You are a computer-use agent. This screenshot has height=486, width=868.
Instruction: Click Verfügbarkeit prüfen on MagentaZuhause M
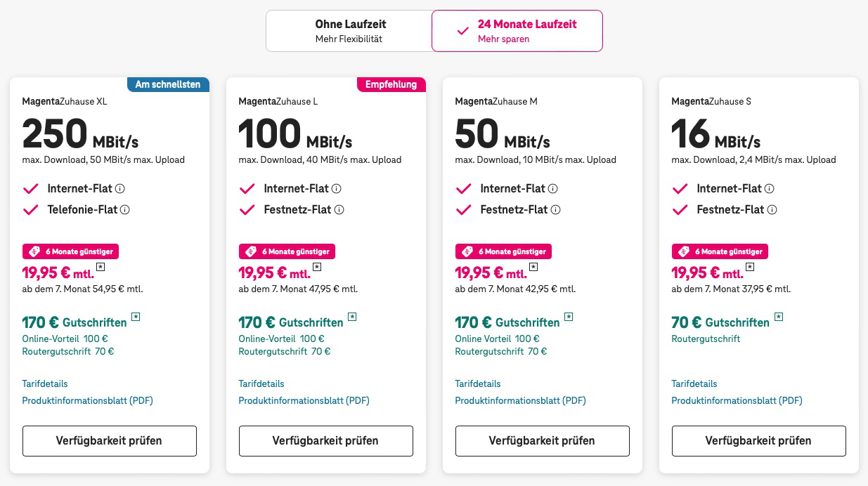(x=542, y=441)
